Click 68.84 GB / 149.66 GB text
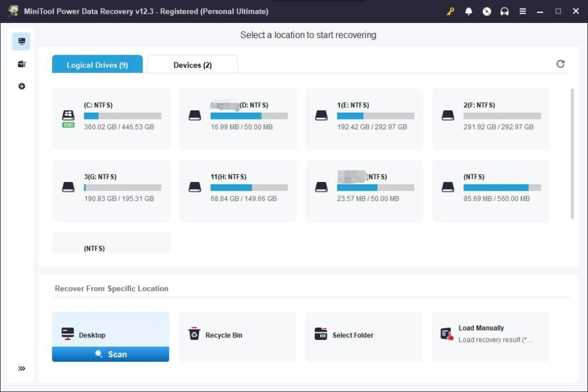 243,198
